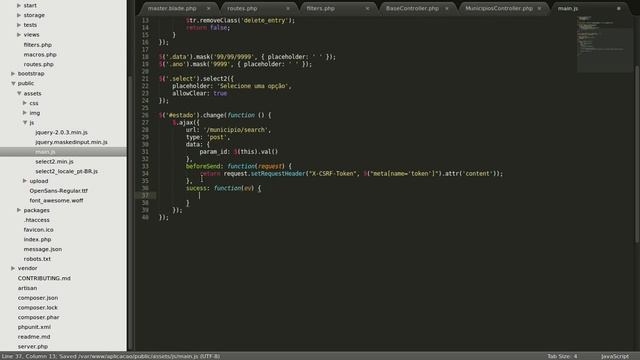Click line number 37 in gutter
This screenshot has height=360, width=640.
[145, 196]
